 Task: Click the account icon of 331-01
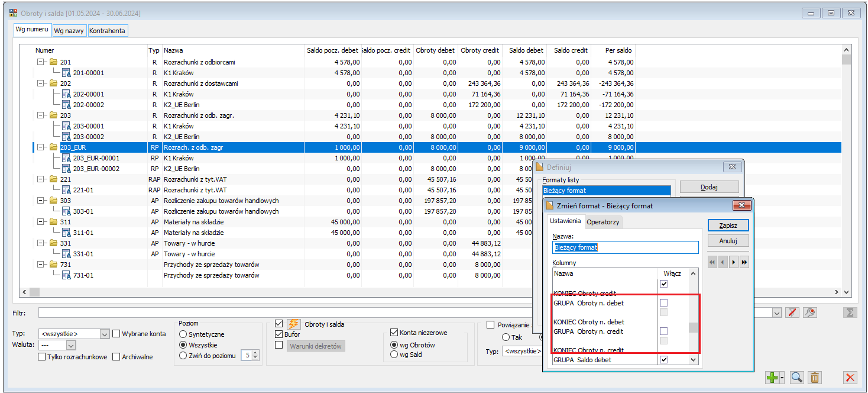click(x=66, y=254)
